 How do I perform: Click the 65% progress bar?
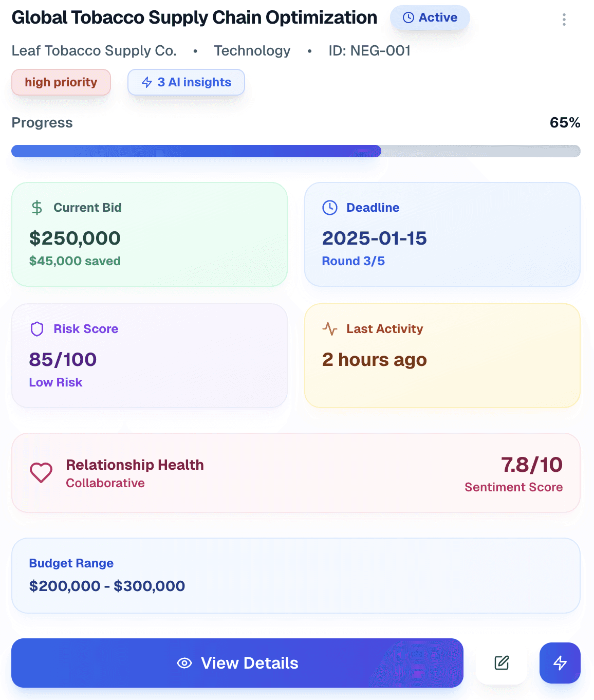pos(296,151)
